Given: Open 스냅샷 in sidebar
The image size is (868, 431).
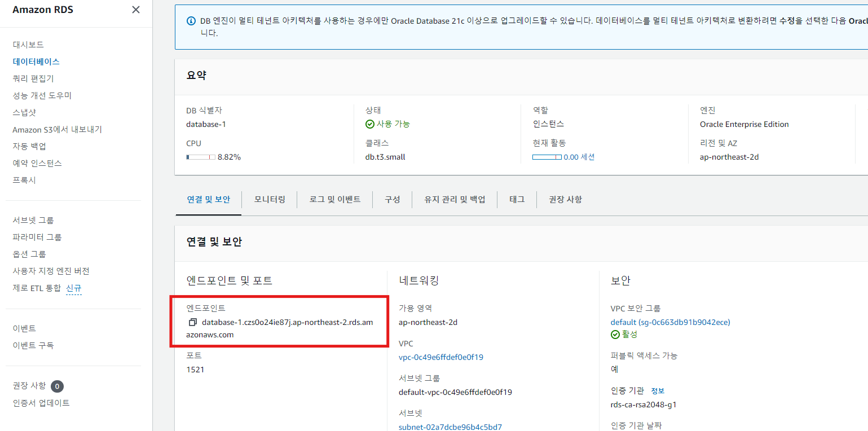Looking at the screenshot, I should [24, 112].
